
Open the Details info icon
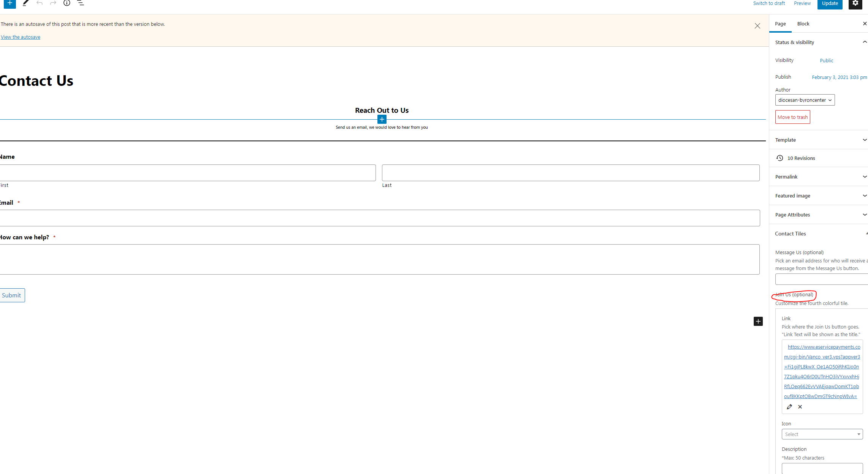click(67, 3)
